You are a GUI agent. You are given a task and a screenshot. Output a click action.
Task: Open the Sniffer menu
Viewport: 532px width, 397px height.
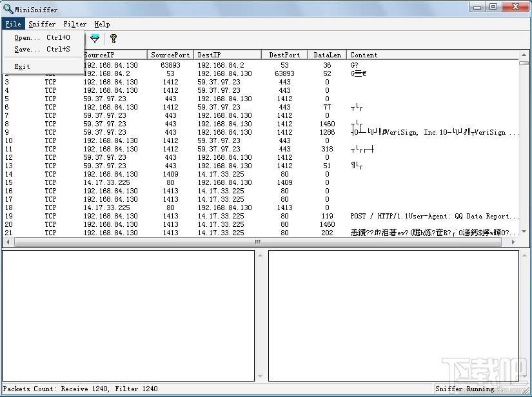[42, 24]
